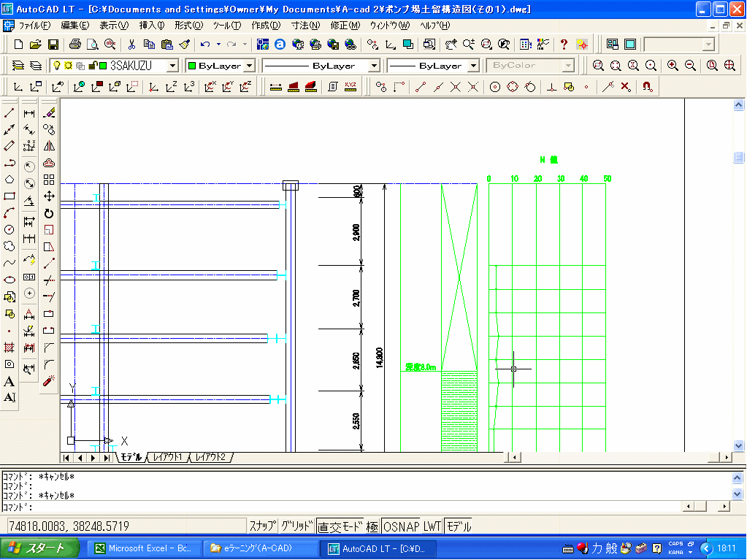Viewport: 747px width, 560px height.
Task: Open the linetype ByLayer dropdown
Action: pyautogui.click(x=375, y=66)
